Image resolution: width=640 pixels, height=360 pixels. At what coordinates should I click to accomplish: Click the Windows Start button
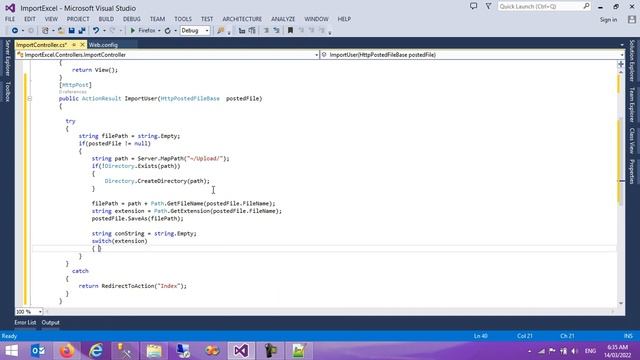click(11, 351)
